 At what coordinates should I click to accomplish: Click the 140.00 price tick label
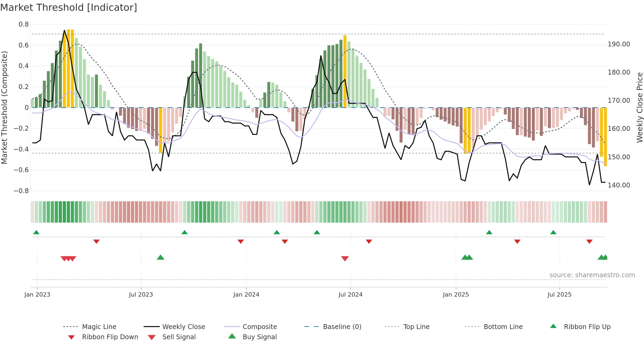coord(619,185)
